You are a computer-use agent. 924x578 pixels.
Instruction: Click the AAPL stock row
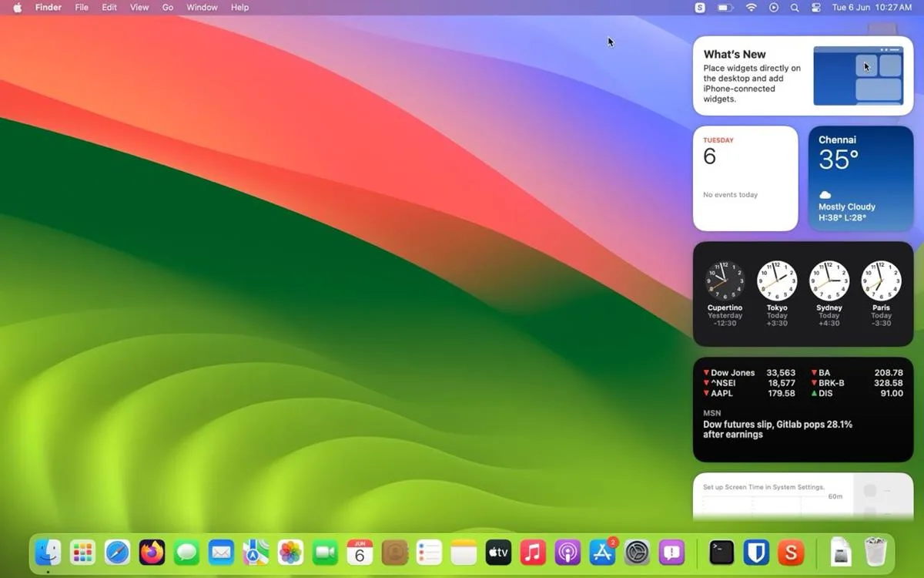[x=749, y=393]
